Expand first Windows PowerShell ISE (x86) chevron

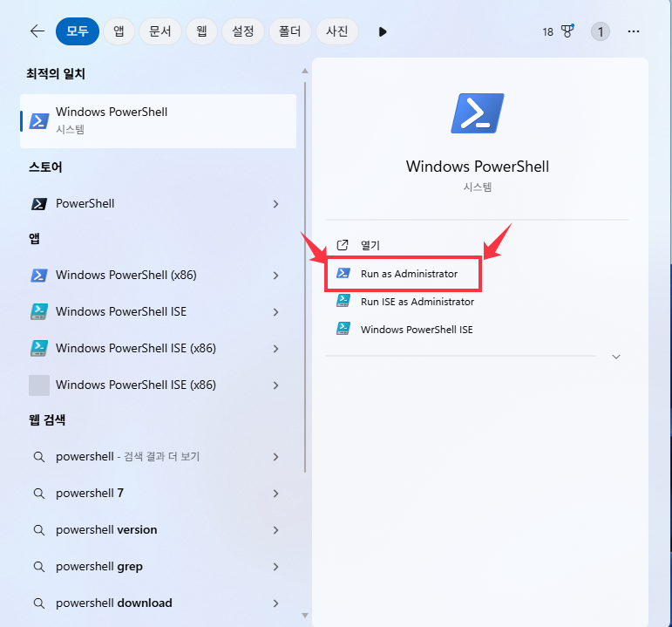(x=276, y=349)
